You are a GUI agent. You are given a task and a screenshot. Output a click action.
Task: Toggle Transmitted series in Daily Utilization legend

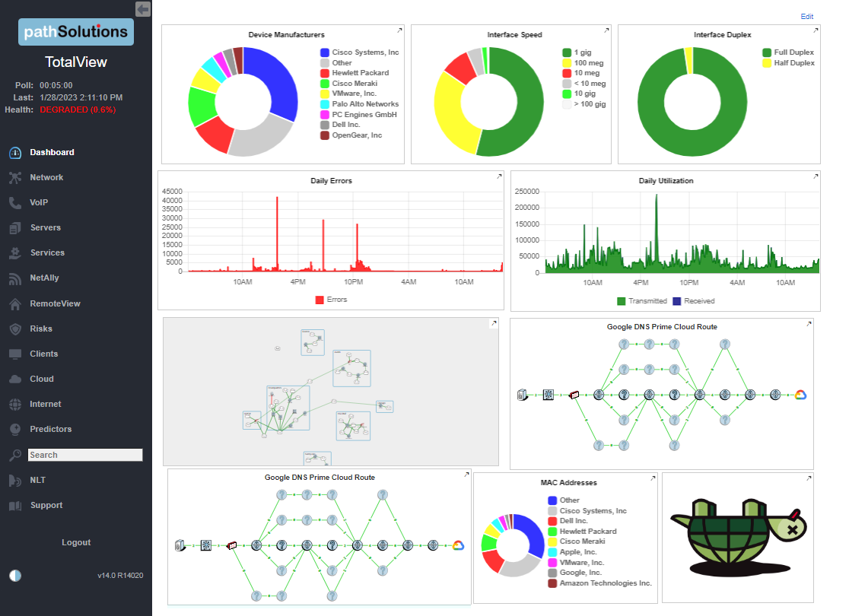point(622,301)
